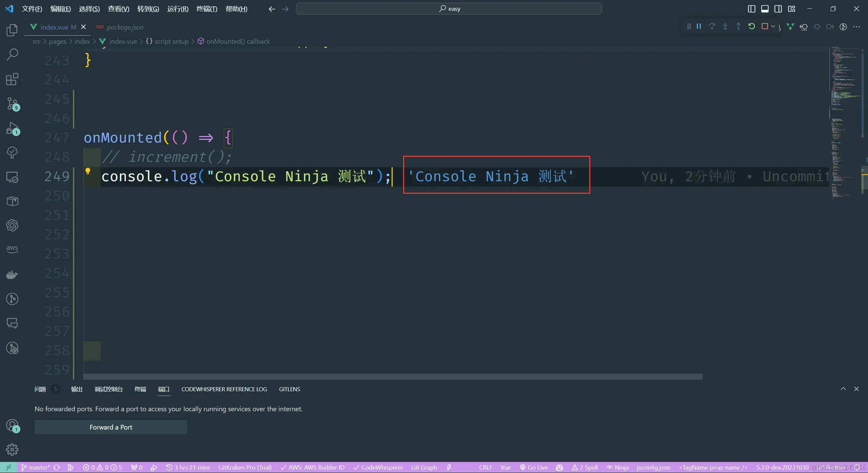Click the editor horizontal scrollbar

(x=393, y=377)
